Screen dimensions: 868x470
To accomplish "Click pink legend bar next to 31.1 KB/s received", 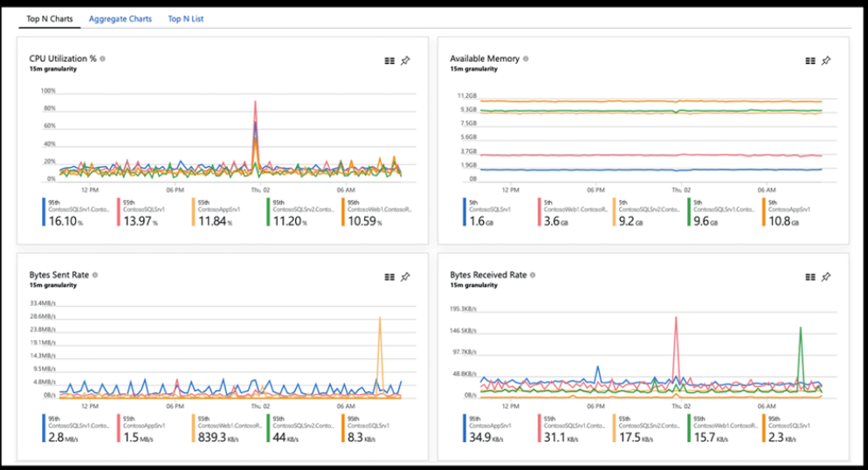I will coord(539,428).
